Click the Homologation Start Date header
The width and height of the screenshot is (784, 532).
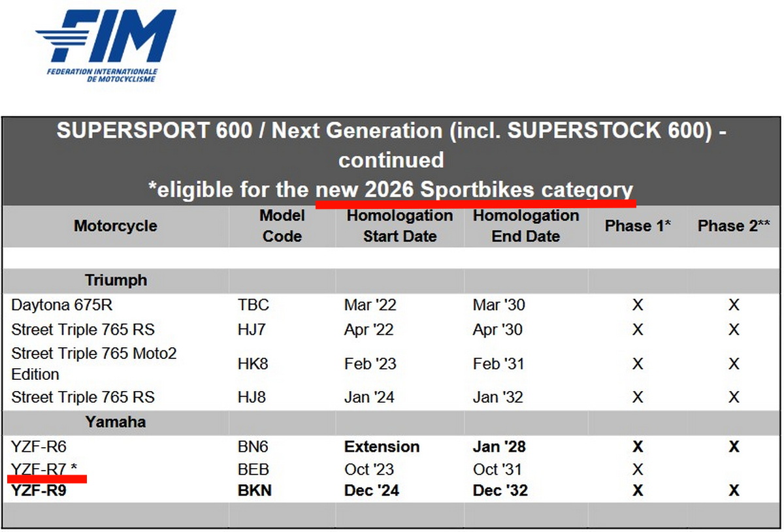coord(400,226)
